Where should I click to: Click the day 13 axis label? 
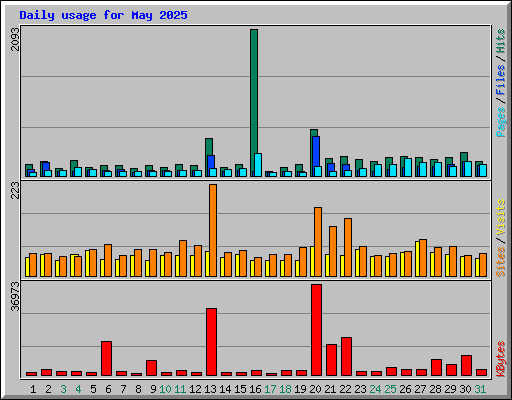click(x=210, y=389)
